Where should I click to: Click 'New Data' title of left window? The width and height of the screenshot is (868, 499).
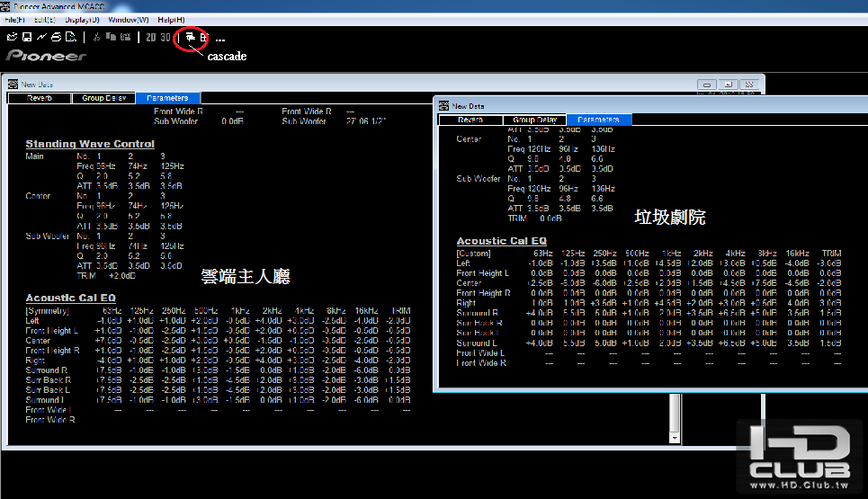click(x=37, y=85)
